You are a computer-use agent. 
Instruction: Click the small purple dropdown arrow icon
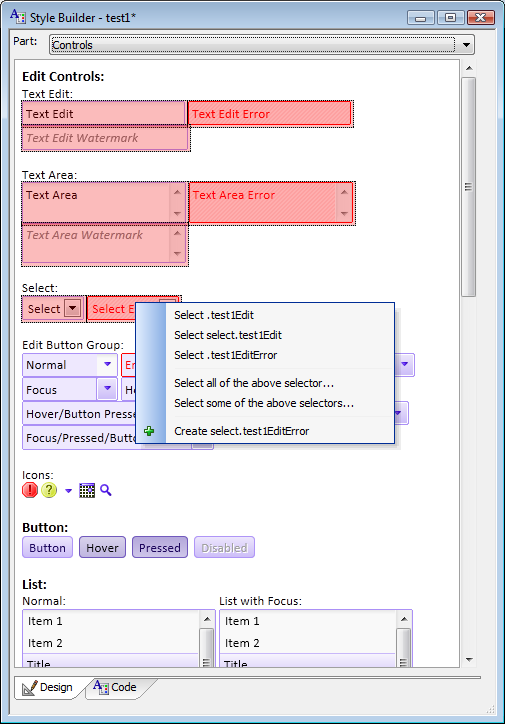68,491
